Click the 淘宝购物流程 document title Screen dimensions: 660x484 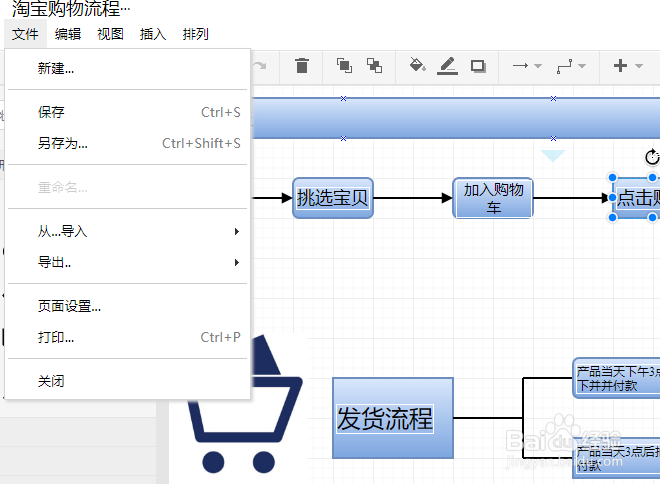pyautogui.click(x=71, y=8)
